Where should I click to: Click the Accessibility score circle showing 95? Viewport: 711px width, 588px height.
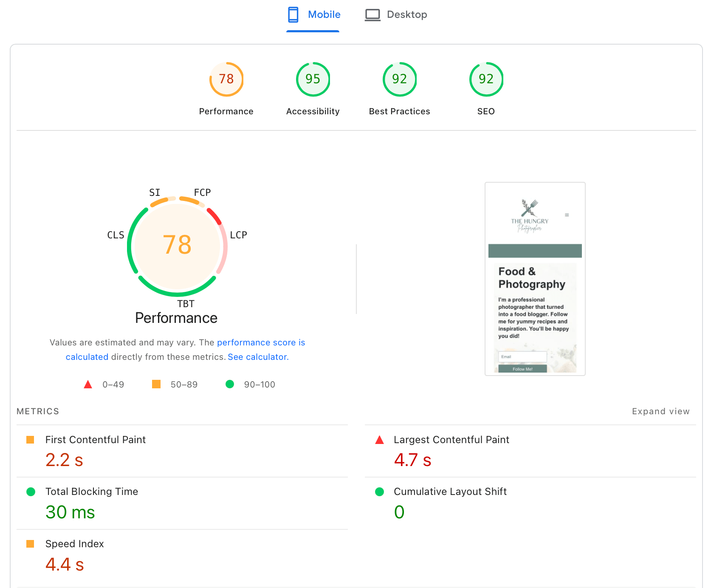pos(313,79)
